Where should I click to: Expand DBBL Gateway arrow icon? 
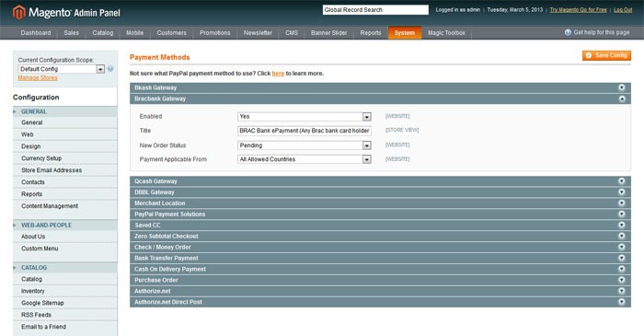click(621, 192)
